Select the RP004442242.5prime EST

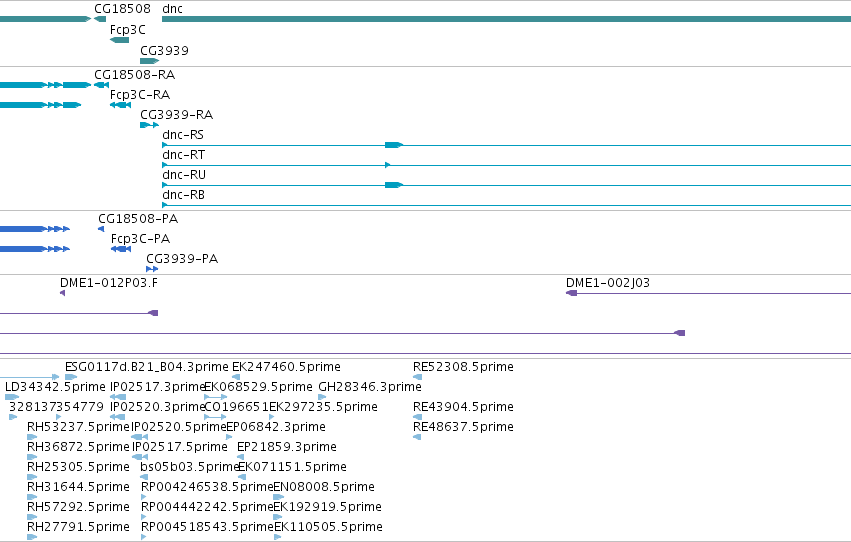144,517
